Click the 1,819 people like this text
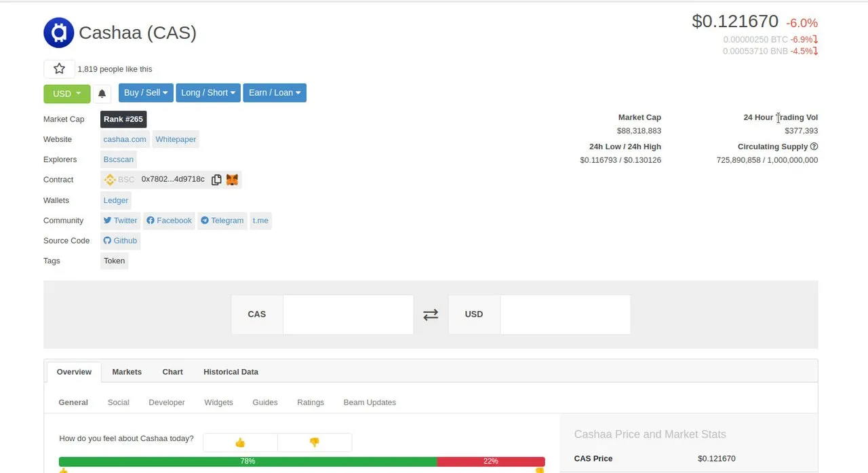 point(115,69)
